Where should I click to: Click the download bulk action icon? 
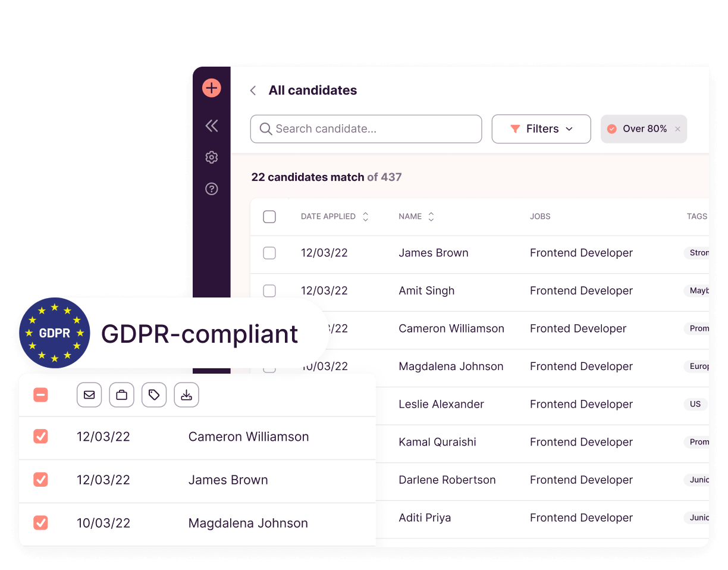click(x=186, y=395)
